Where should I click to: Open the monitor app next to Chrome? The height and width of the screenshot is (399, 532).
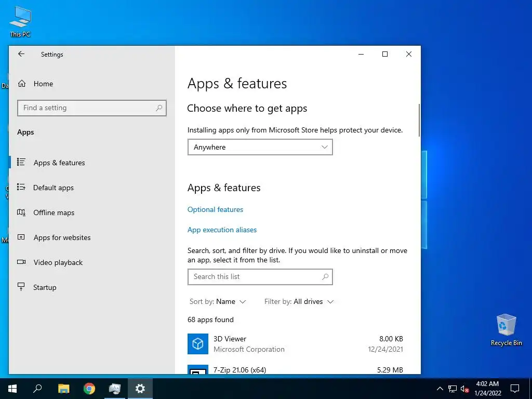(115, 389)
